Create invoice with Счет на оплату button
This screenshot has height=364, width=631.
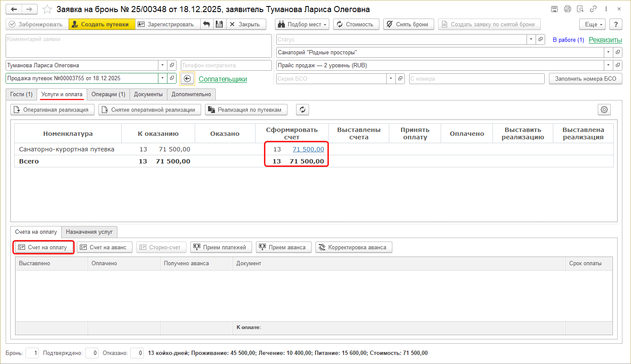tap(44, 247)
